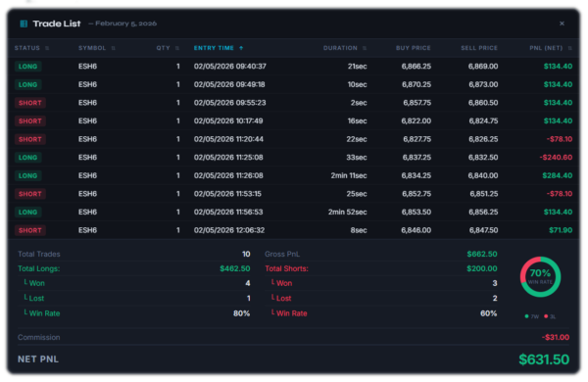
Task: Click the Entry Time column header
Action: pyautogui.click(x=214, y=48)
